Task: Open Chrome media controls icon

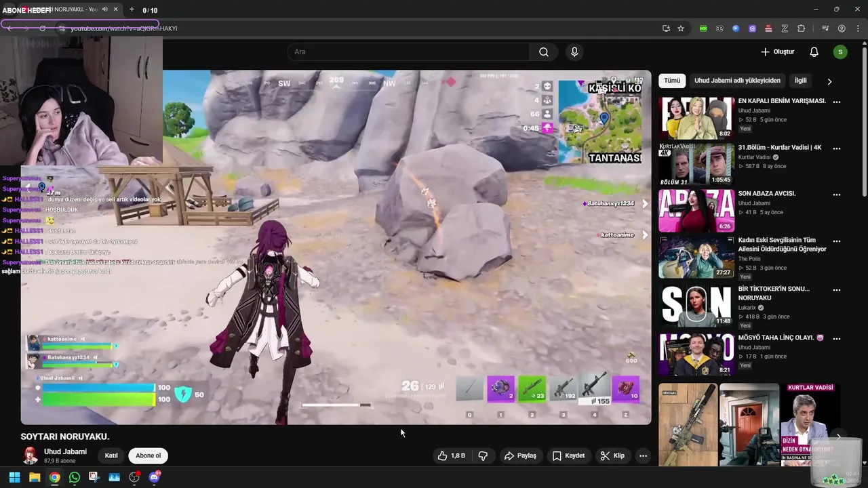Action: click(x=825, y=28)
